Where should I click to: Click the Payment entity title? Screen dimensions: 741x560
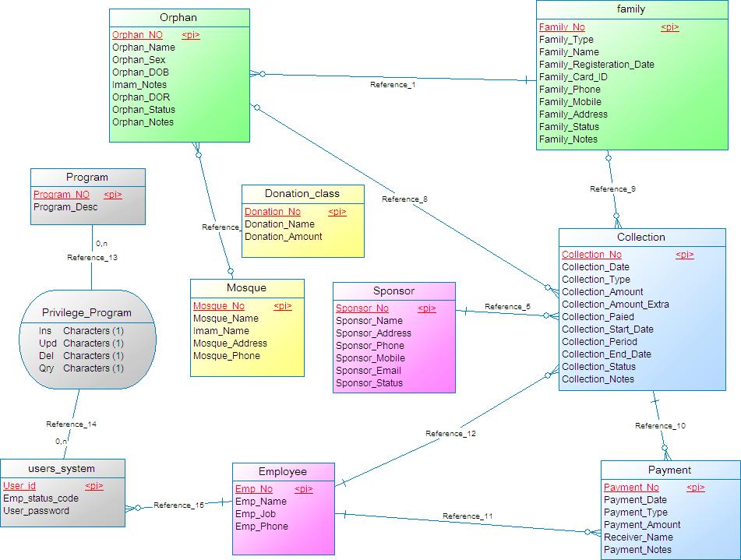pyautogui.click(x=669, y=470)
